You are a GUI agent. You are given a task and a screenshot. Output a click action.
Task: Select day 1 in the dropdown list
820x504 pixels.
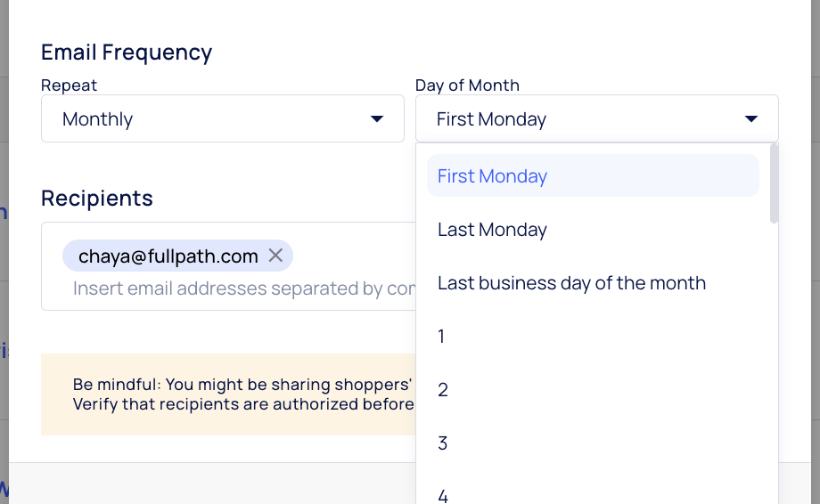click(x=442, y=337)
